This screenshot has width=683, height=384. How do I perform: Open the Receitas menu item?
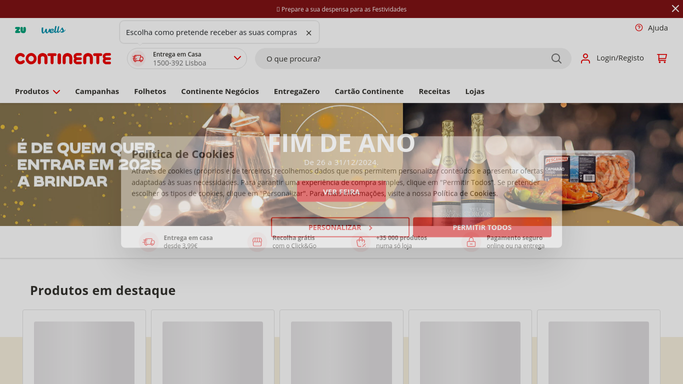pyautogui.click(x=434, y=91)
